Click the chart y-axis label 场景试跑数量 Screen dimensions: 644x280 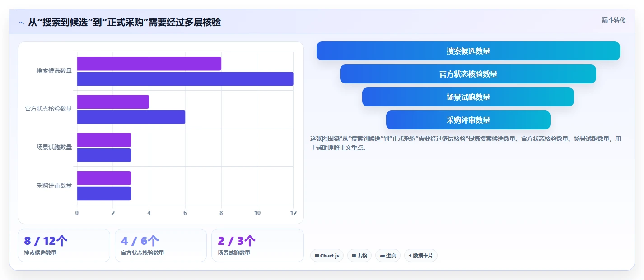pos(54,147)
